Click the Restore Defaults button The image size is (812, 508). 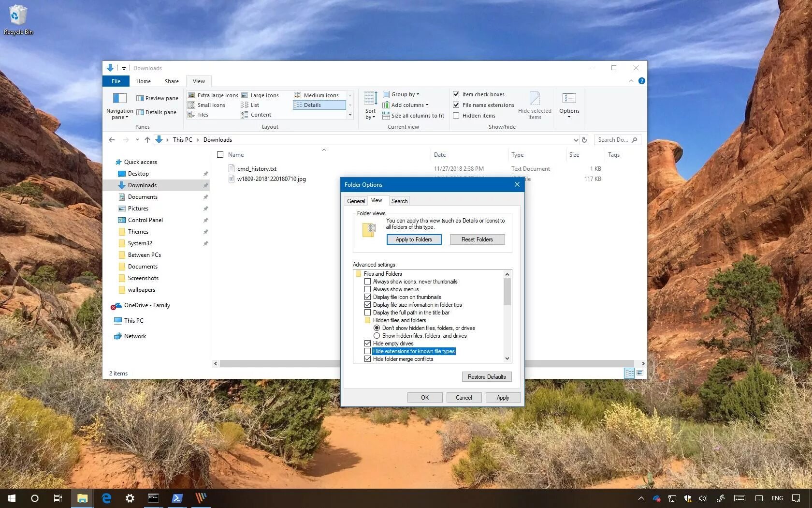pyautogui.click(x=487, y=377)
